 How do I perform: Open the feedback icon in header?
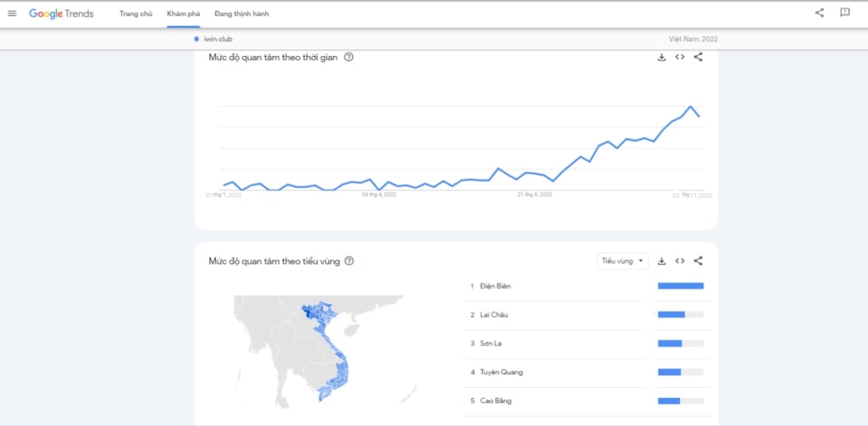(x=844, y=13)
